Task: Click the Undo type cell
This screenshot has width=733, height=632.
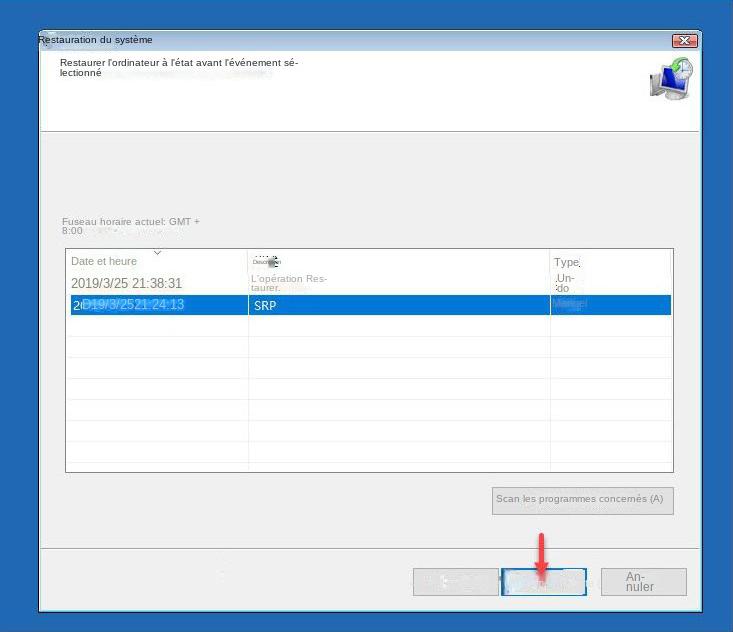Action: (x=564, y=283)
